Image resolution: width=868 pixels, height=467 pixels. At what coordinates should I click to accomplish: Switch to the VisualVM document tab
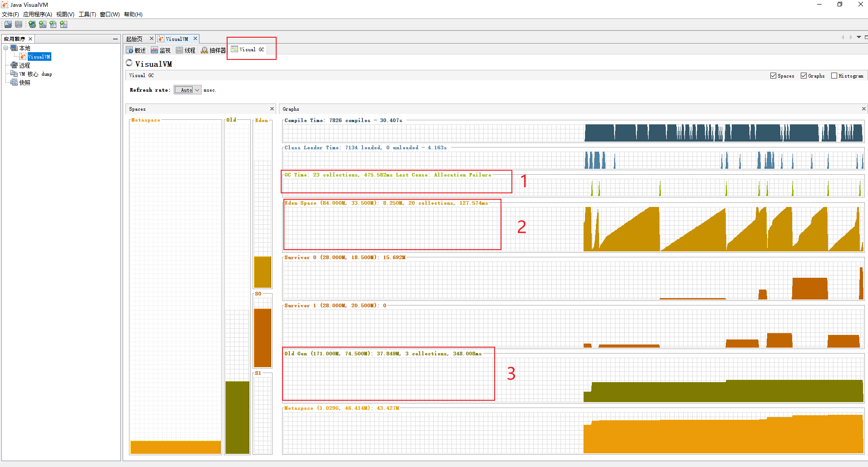(177, 39)
